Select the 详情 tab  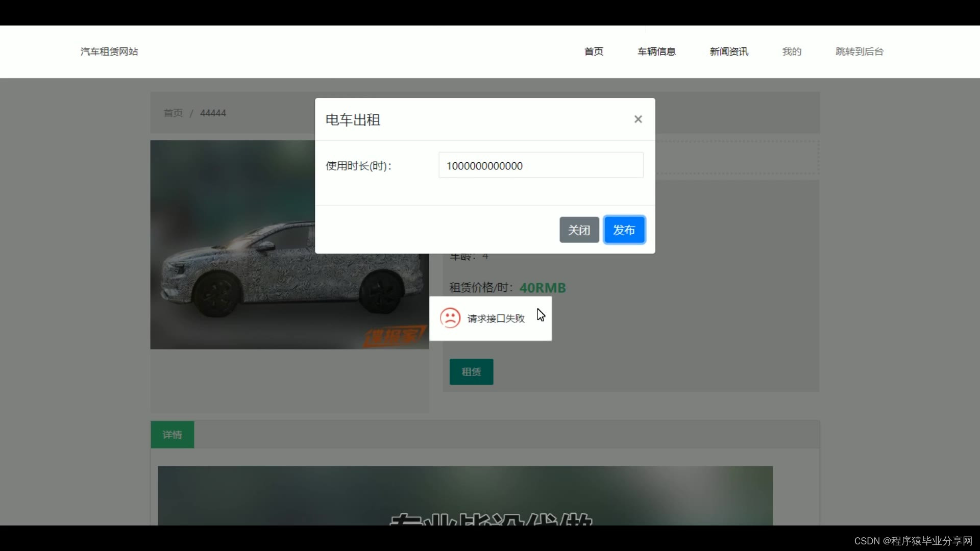tap(173, 435)
